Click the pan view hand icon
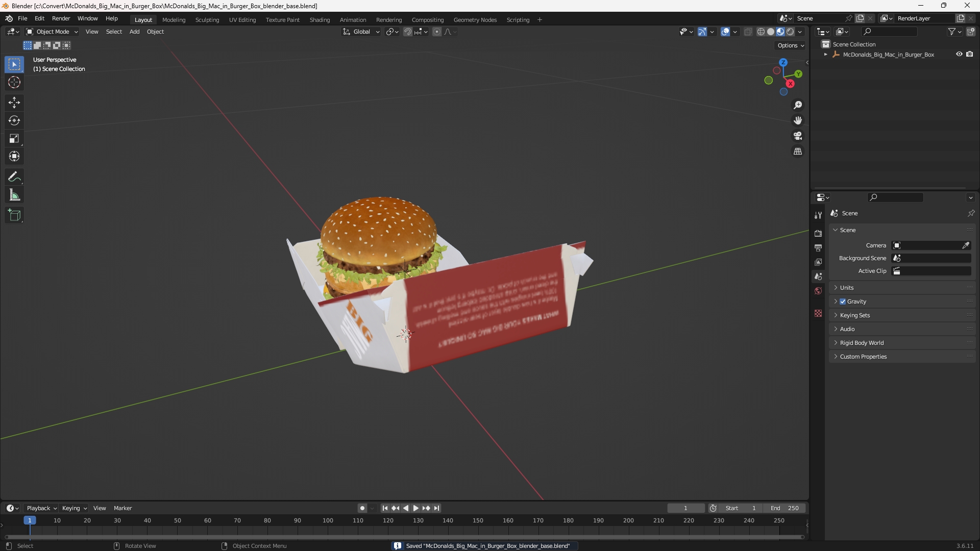Screen dimensions: 980x551 tap(798, 120)
